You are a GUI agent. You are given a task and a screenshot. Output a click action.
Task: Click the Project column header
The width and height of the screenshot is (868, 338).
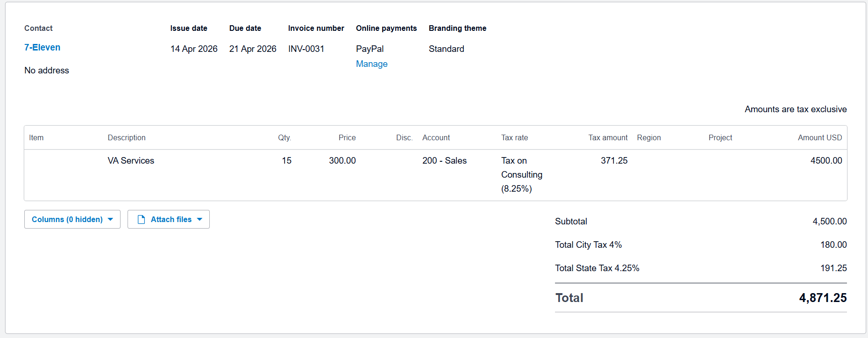coord(720,137)
